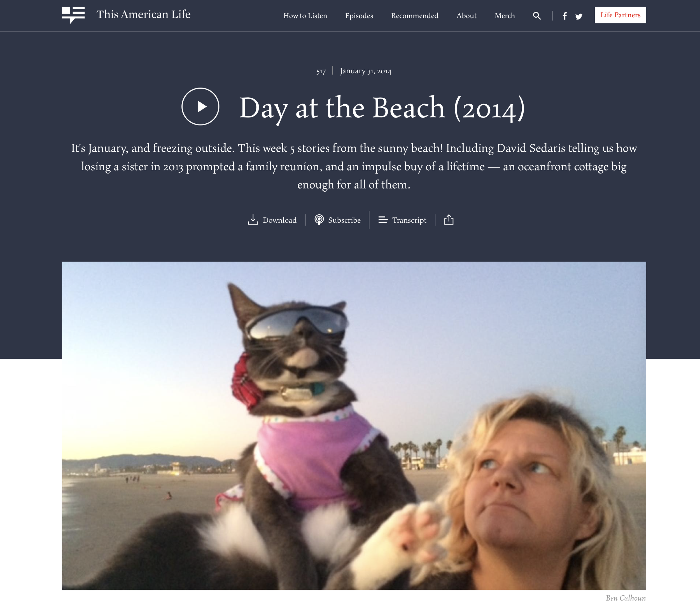The width and height of the screenshot is (700, 613).
Task: Visit the Merch page
Action: click(505, 16)
